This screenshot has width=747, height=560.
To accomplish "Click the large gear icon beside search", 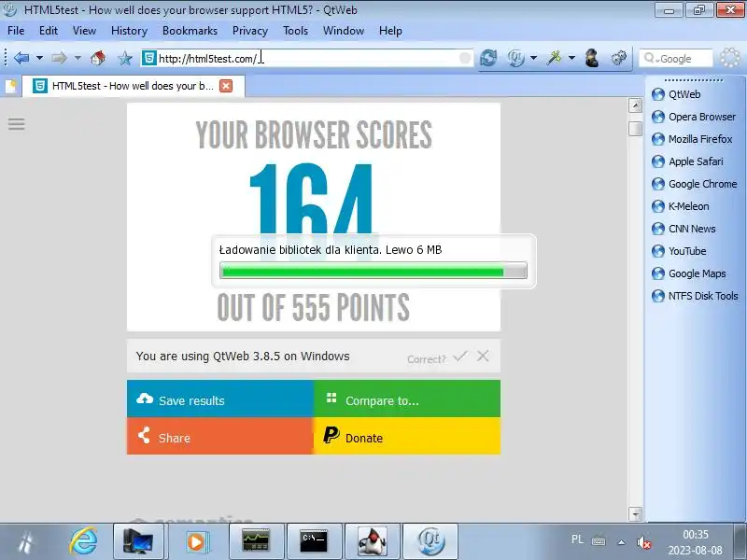I will [x=730, y=58].
